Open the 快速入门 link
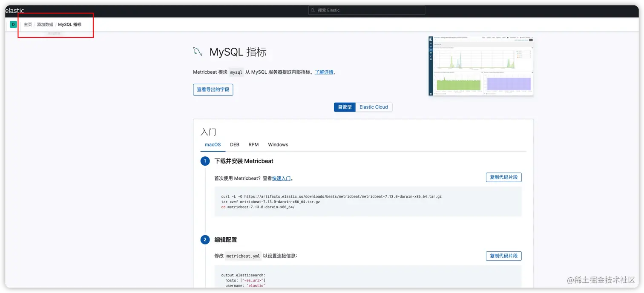The height and width of the screenshot is (293, 644). click(x=282, y=178)
